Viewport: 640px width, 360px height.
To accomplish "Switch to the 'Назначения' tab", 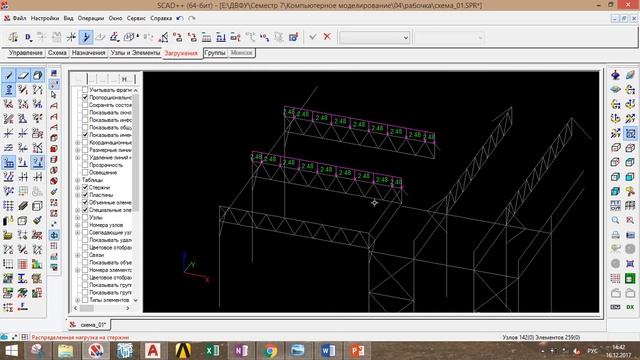I will pyautogui.click(x=89, y=53).
